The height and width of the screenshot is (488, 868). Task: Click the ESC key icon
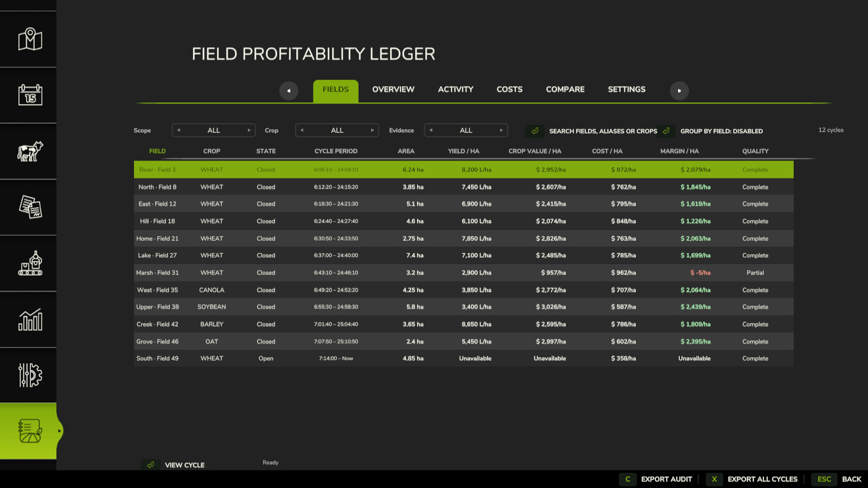pos(824,479)
